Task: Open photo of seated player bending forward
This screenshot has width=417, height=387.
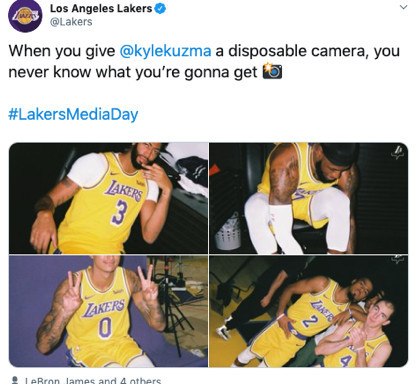Action: point(309,198)
